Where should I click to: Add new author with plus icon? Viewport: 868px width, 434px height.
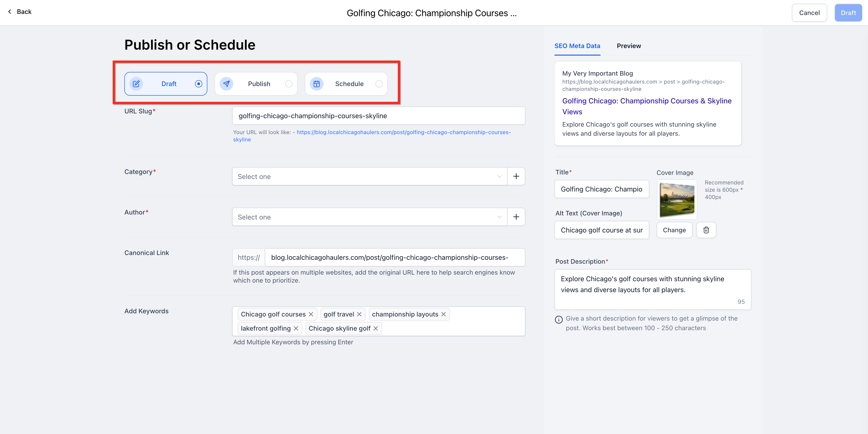(x=516, y=217)
